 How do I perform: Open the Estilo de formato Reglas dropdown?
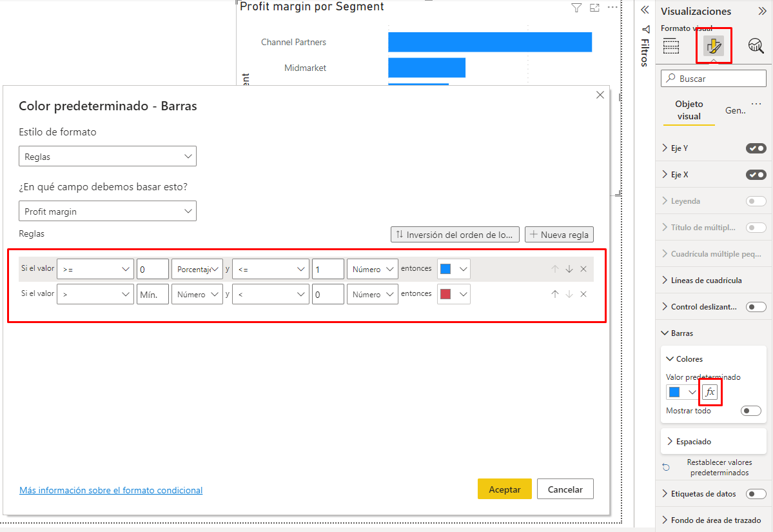pos(108,157)
